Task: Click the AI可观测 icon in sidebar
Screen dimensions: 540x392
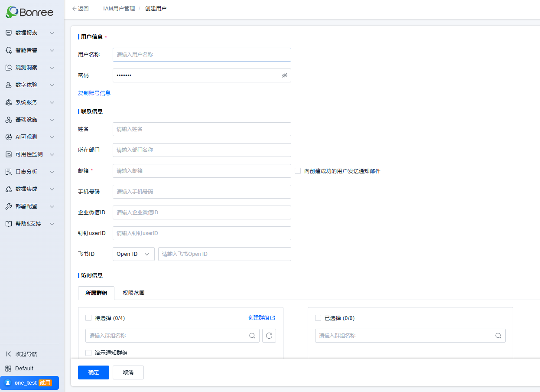Action: tap(9, 137)
